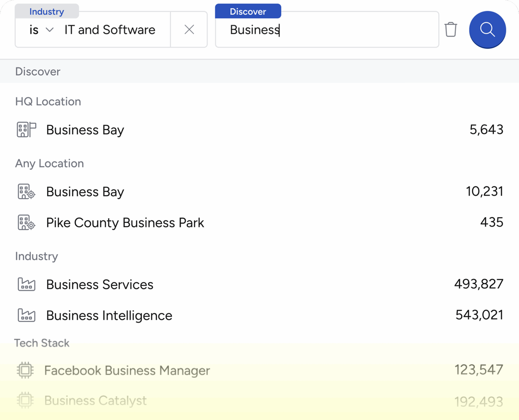
Task: Select Facebook Business Manager tech stack
Action: click(127, 370)
